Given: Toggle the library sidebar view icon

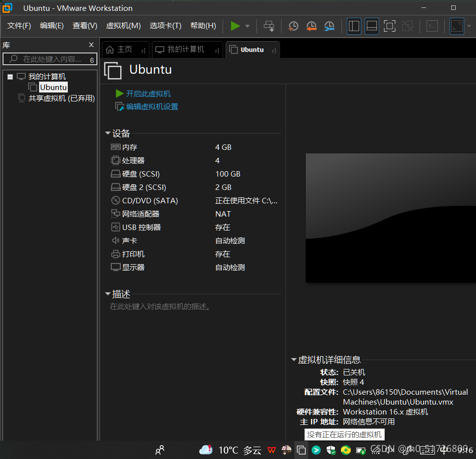Looking at the screenshot, I should click(354, 26).
